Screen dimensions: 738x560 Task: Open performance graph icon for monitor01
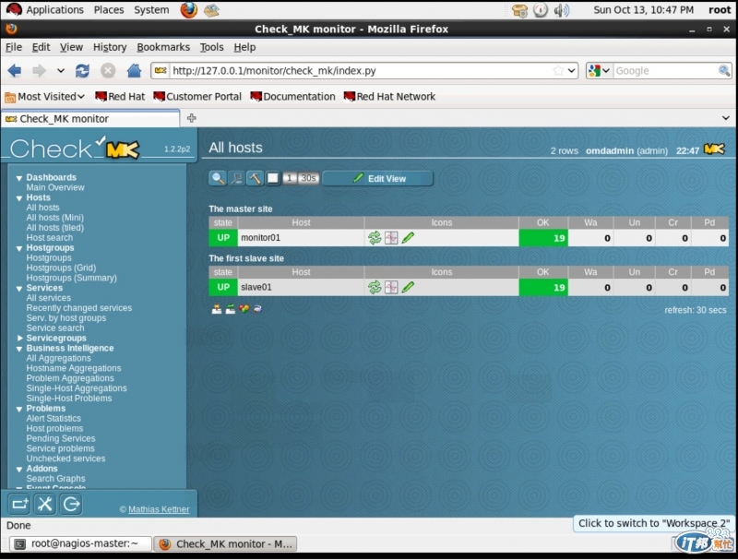click(391, 238)
